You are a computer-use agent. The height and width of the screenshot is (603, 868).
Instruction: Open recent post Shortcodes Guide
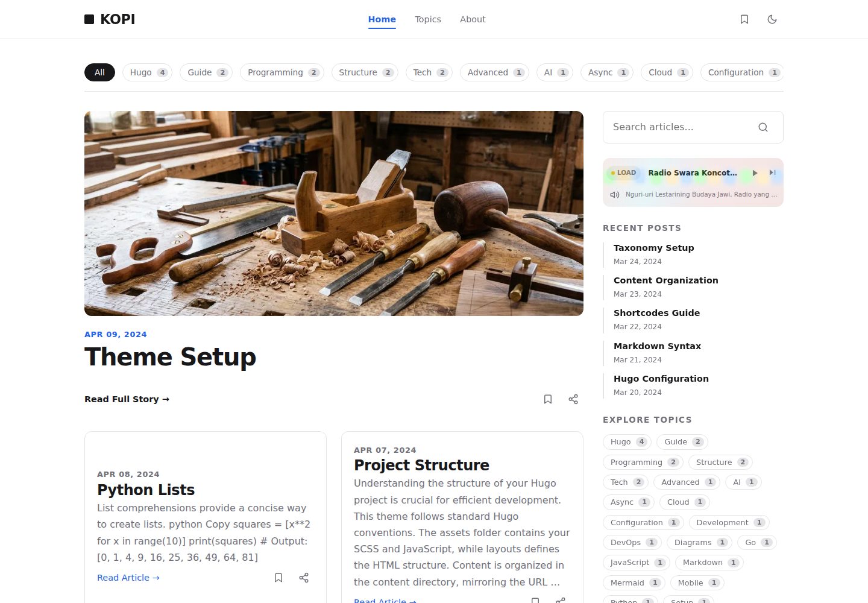(656, 313)
